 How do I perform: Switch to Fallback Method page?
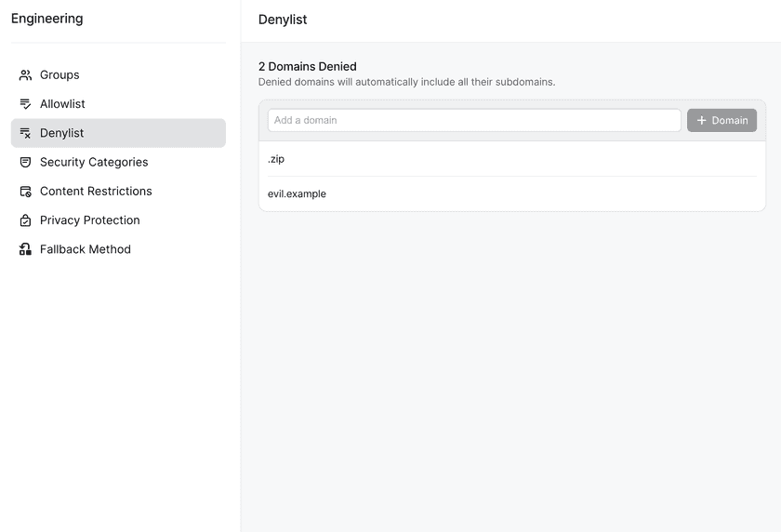[x=86, y=249]
